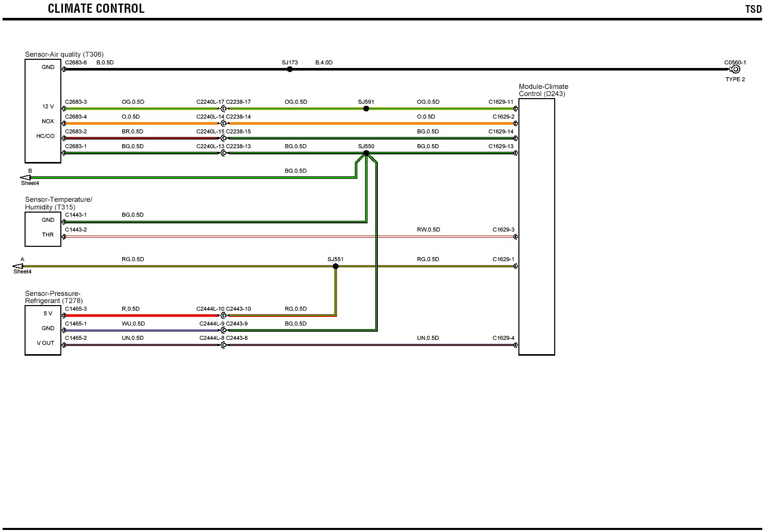Select the Sensor-Air quality (T306) component box
This screenshot has width=773, height=532.
[43, 111]
